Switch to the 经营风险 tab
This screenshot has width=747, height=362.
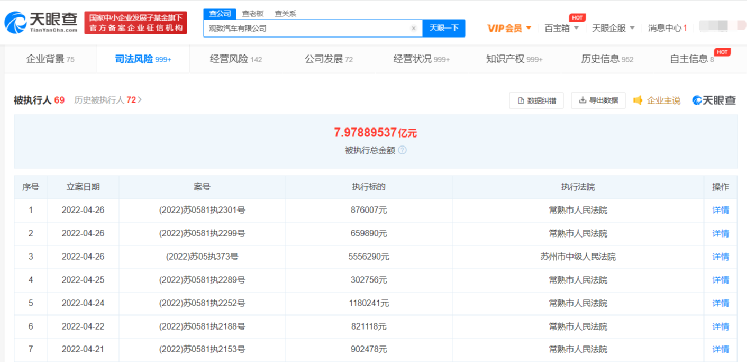pos(236,59)
